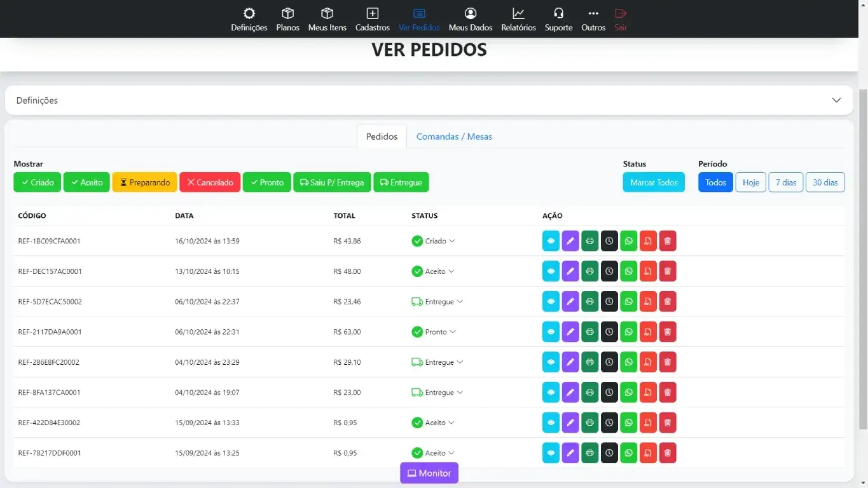Click the WhatsApp icon for order REF-286E8FC20002

tap(628, 362)
